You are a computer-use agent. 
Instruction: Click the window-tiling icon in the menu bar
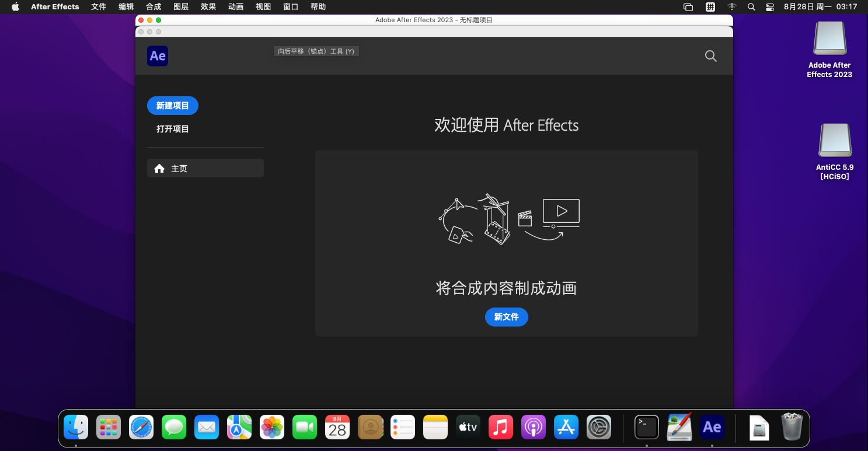(x=688, y=7)
